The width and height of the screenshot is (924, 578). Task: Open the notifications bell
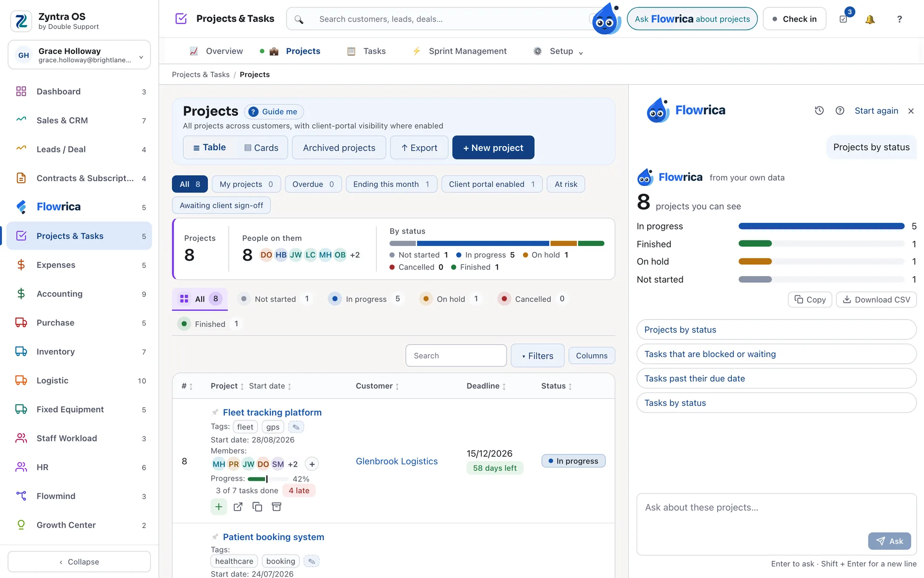pyautogui.click(x=870, y=19)
